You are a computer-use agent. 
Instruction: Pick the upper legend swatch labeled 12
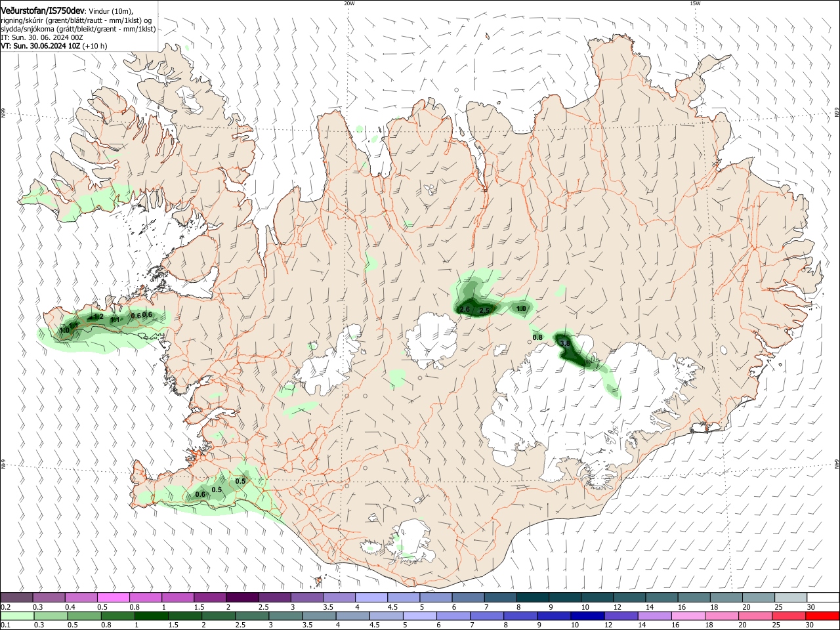[x=629, y=597]
